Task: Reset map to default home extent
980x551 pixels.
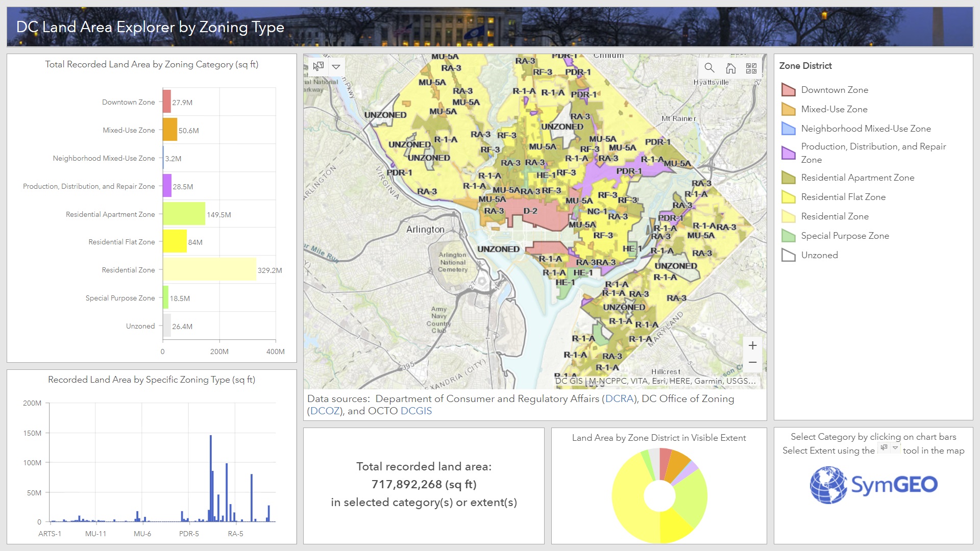Action: (x=730, y=68)
